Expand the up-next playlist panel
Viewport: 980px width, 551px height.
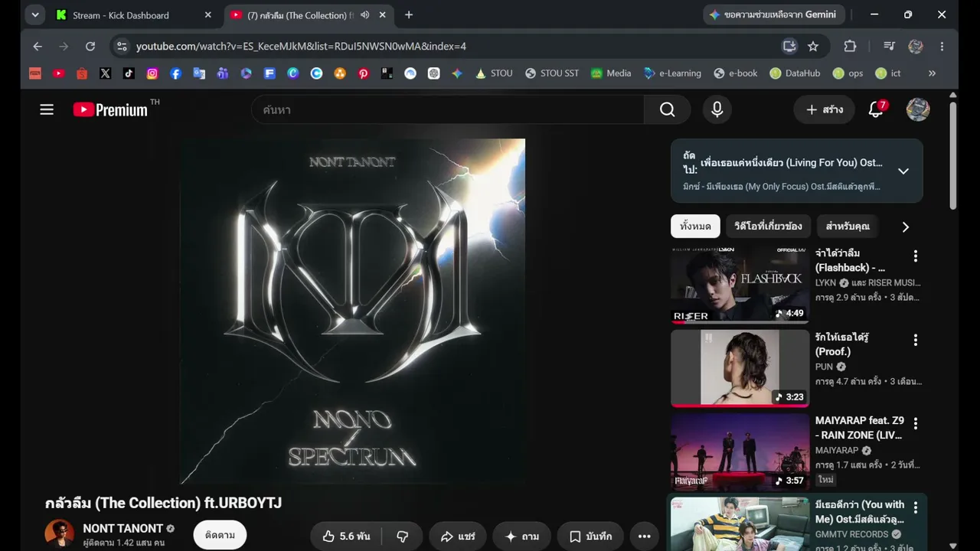click(x=903, y=171)
